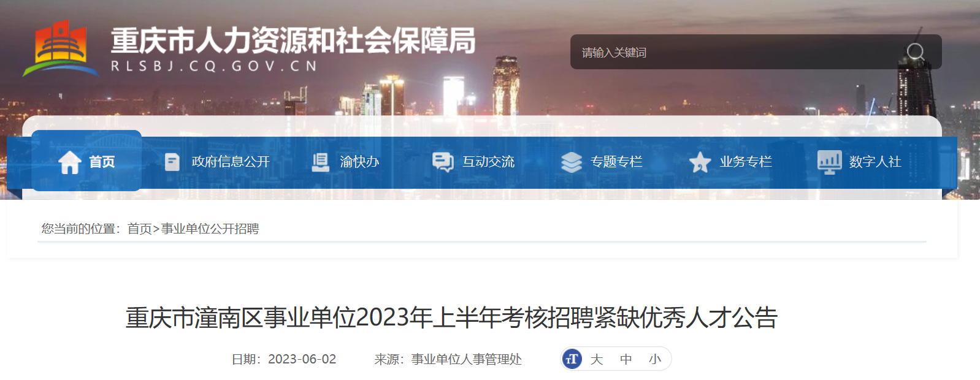The height and width of the screenshot is (380, 980).
Task: Click the layered stack icon for 专题专栏
Action: coord(572,162)
